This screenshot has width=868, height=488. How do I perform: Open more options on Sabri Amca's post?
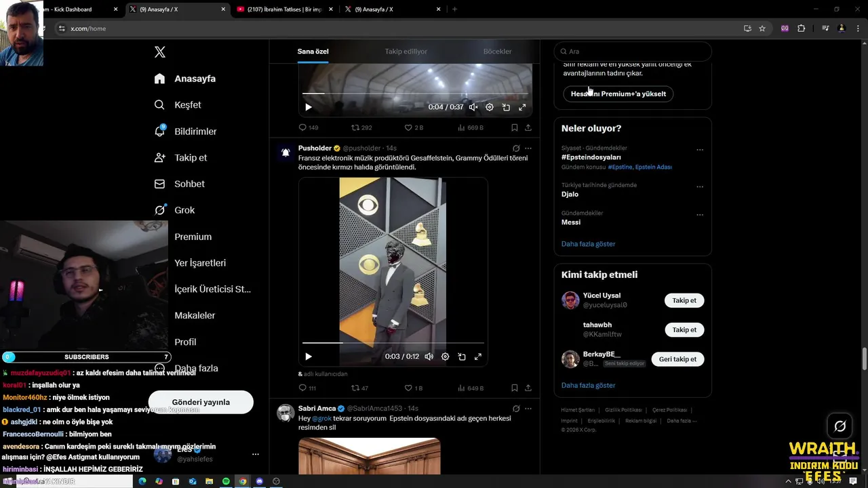[528, 409]
